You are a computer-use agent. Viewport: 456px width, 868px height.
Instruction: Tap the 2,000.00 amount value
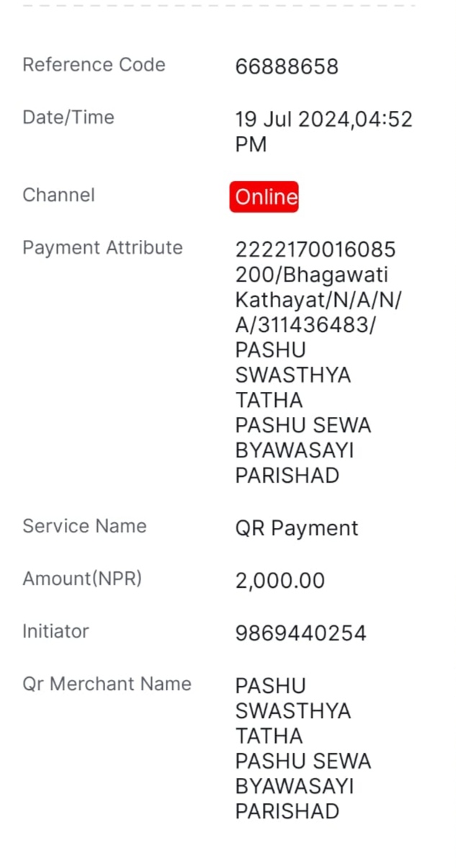pos(280,581)
